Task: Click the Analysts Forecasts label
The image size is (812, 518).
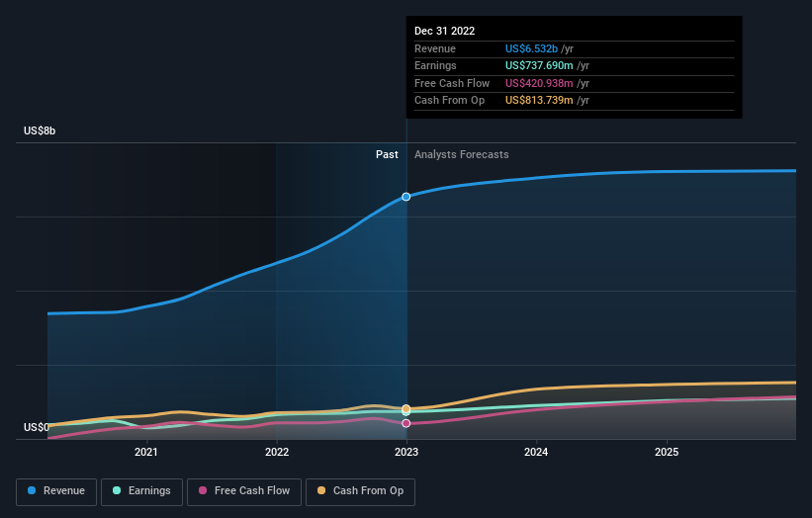Action: click(461, 154)
